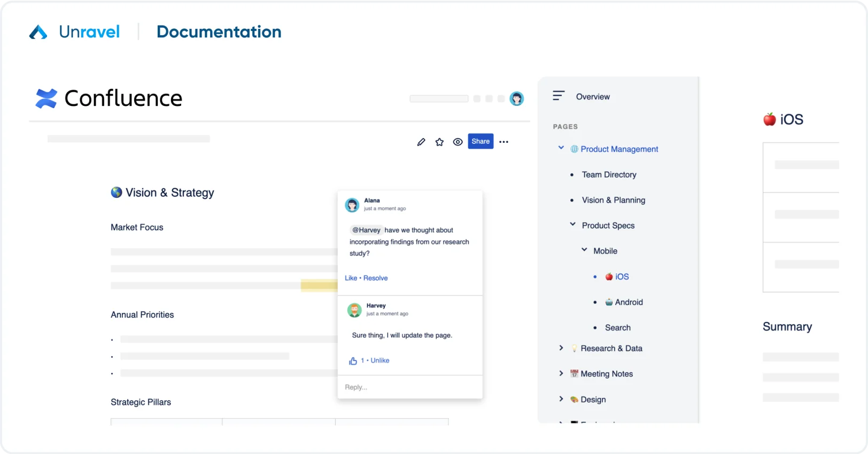The width and height of the screenshot is (868, 454).
Task: Open the Vision & Planning page
Action: (x=614, y=200)
